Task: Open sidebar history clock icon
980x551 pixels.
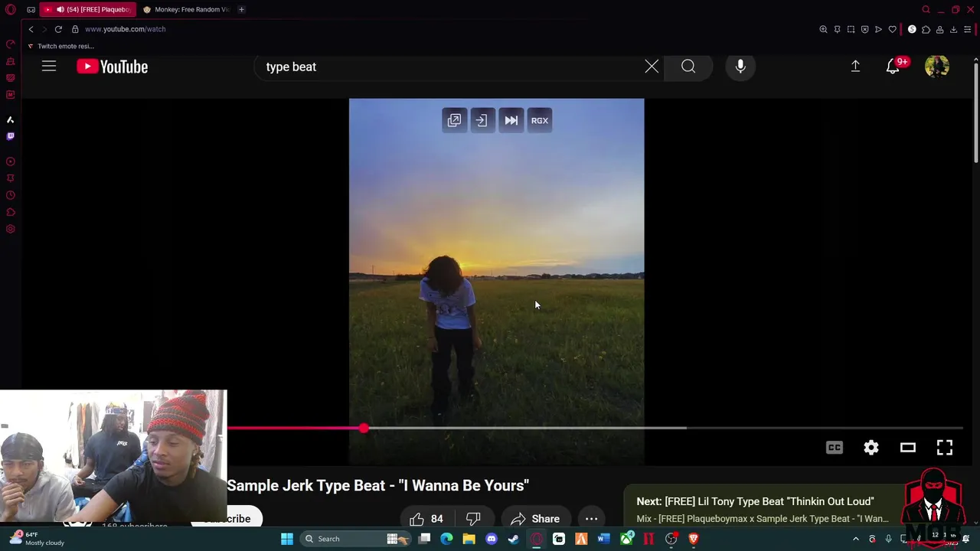Action: pos(11,195)
